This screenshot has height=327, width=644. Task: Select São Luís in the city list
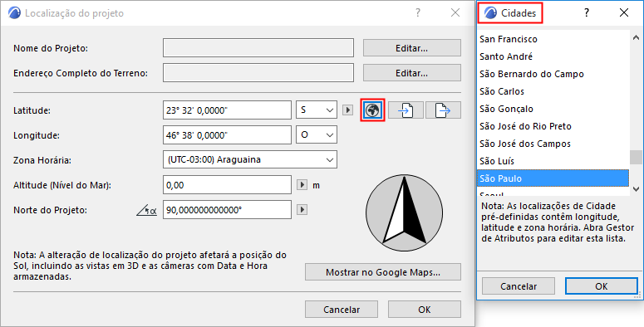pyautogui.click(x=553, y=161)
